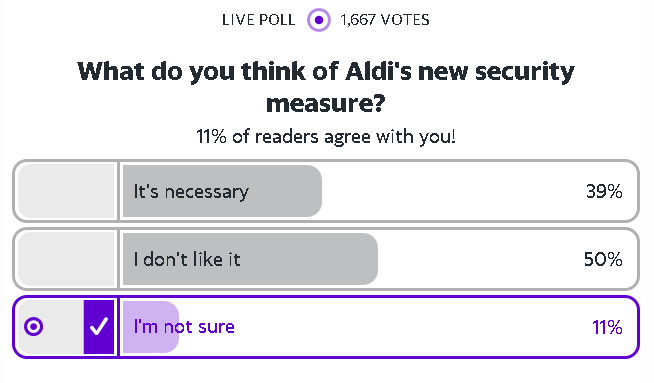Click the 11% of readers agree text
The image size is (654, 383).
(x=326, y=136)
